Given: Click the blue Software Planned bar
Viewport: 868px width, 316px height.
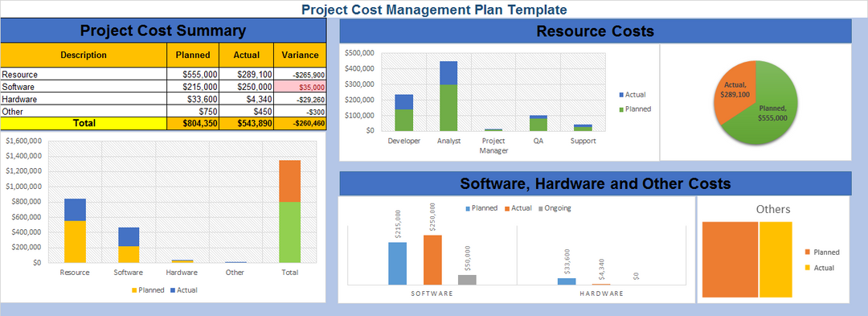Looking at the screenshot, I should (398, 264).
